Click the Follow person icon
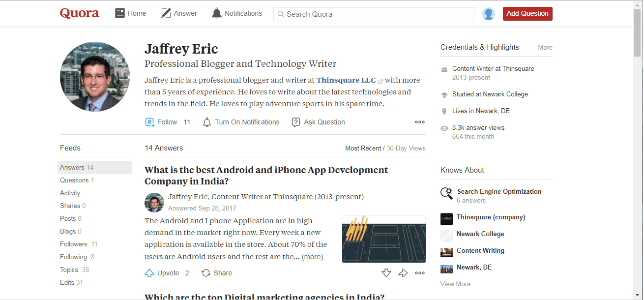Viewport: 644px width, 300px height. [x=150, y=122]
